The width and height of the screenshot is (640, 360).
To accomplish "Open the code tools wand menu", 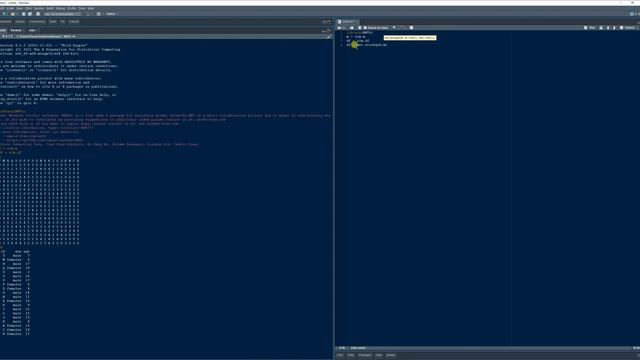I will (401, 28).
